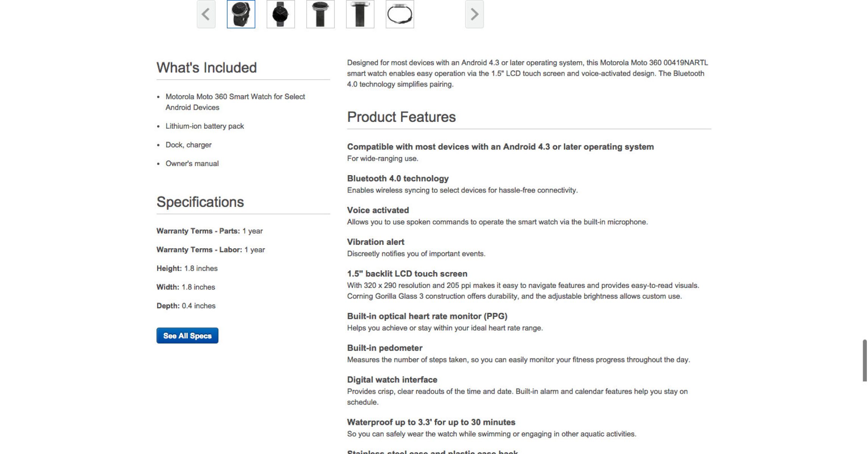This screenshot has height=454, width=868.
Task: Click the Voice activated feature title
Action: point(378,210)
